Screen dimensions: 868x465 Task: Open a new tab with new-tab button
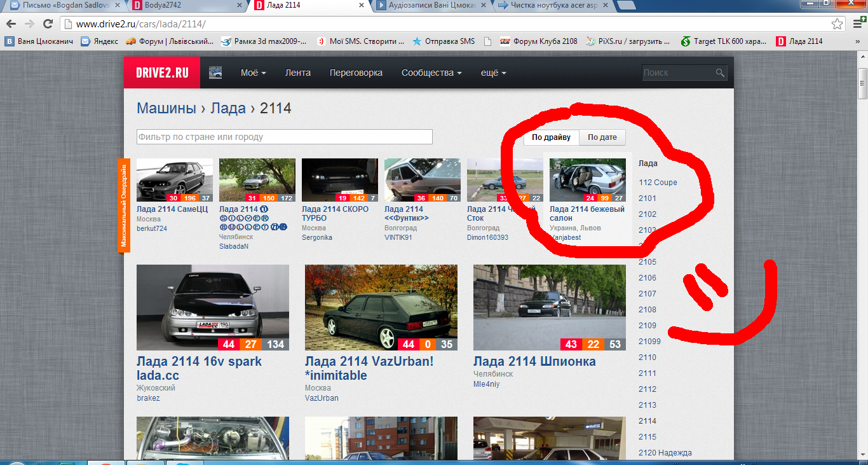(x=627, y=6)
